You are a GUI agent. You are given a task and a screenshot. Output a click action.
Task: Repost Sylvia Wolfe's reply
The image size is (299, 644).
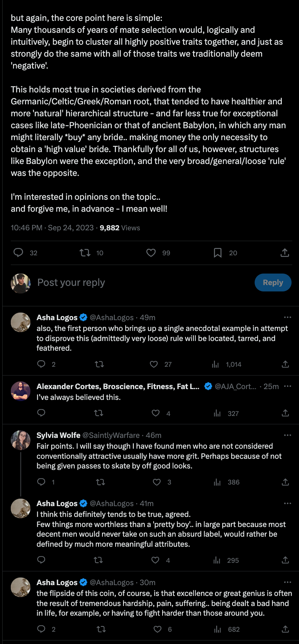tap(100, 482)
